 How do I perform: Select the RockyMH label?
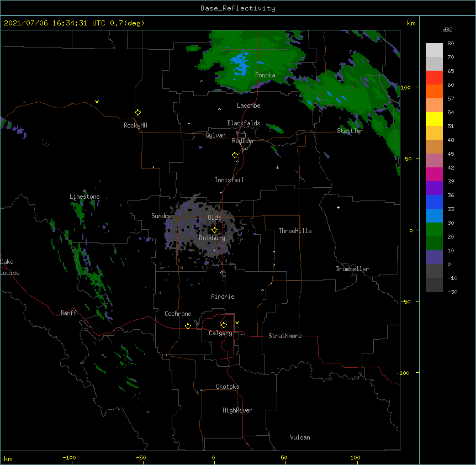click(135, 125)
